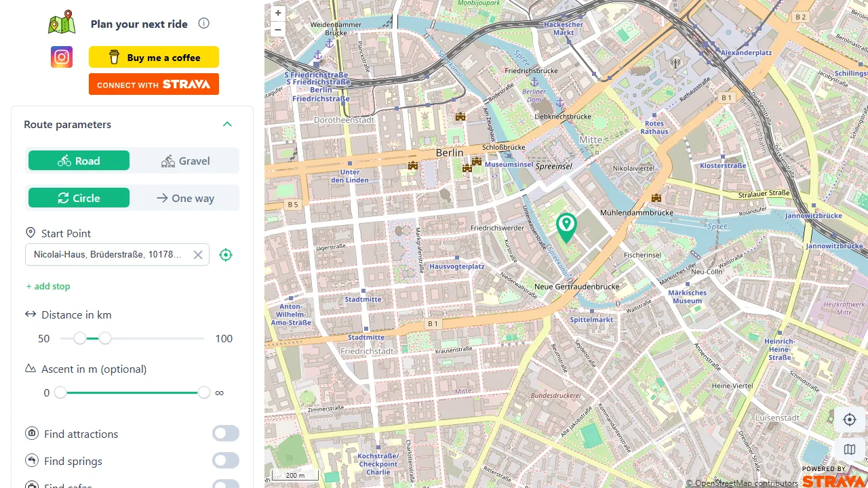Image resolution: width=868 pixels, height=488 pixels.
Task: Enable the Find attractions toggle
Action: point(225,433)
